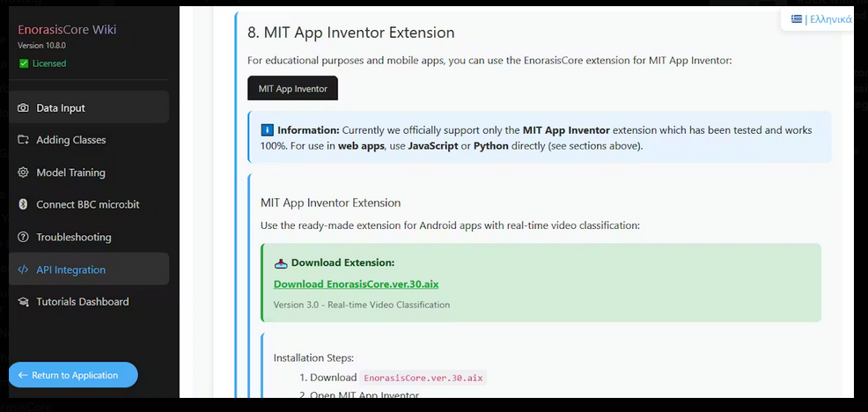Screen dimensions: 868x412
Task: Download EnorasisCore.ver.30.aix link
Action: pos(356,284)
